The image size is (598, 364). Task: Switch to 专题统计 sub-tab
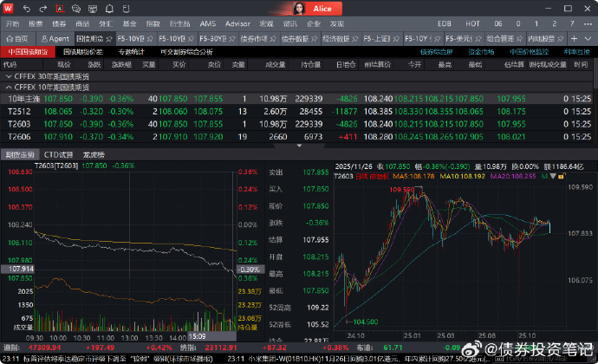131,52
